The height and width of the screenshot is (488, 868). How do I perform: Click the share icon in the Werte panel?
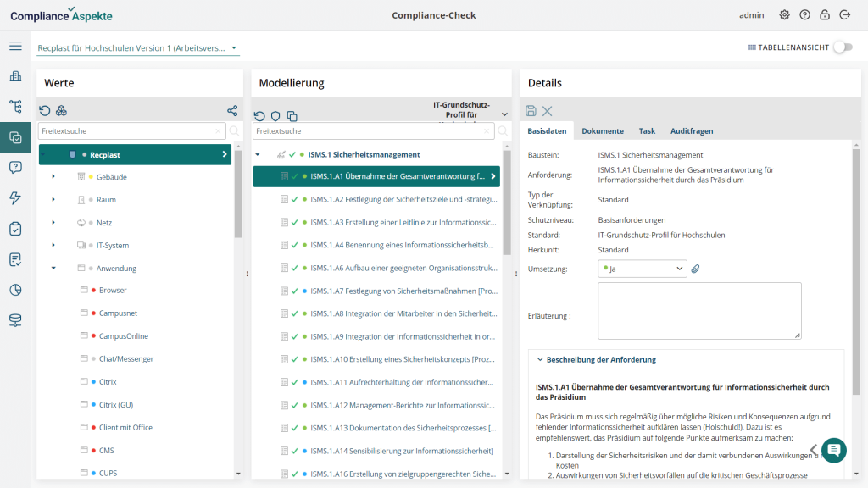(x=231, y=111)
